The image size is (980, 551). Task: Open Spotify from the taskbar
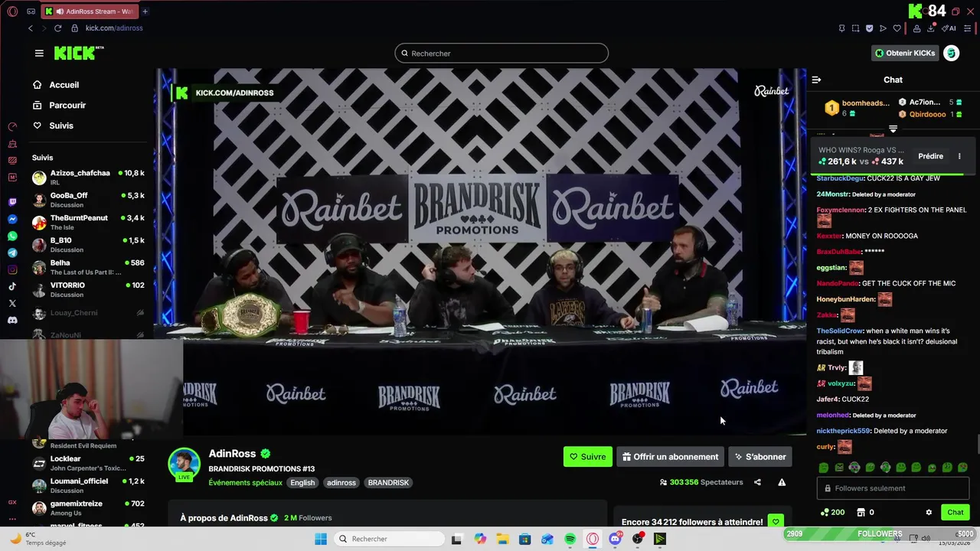(570, 539)
